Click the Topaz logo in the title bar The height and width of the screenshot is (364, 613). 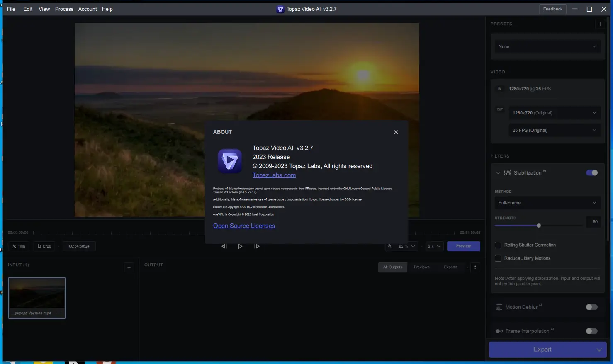280,9
